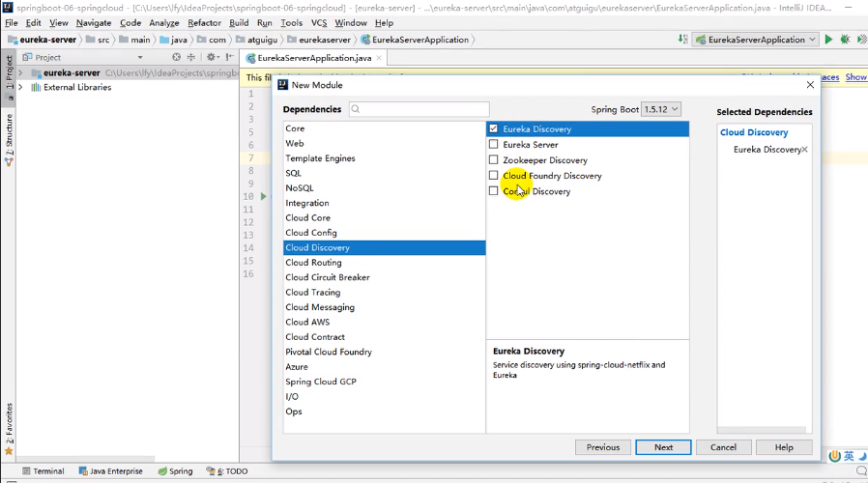
Task: Select the Ops dependency category
Action: click(384, 412)
